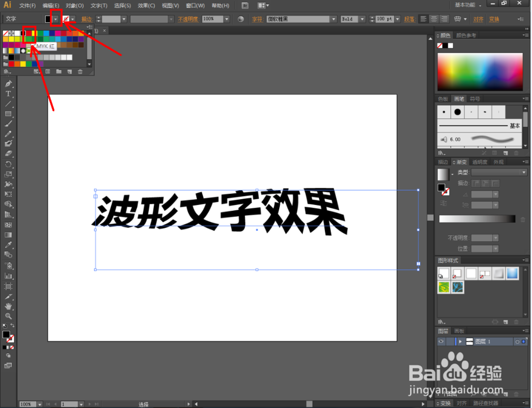Screen dimensions: 532x408
Task: Select the Eyedropper tool
Action: click(9, 244)
